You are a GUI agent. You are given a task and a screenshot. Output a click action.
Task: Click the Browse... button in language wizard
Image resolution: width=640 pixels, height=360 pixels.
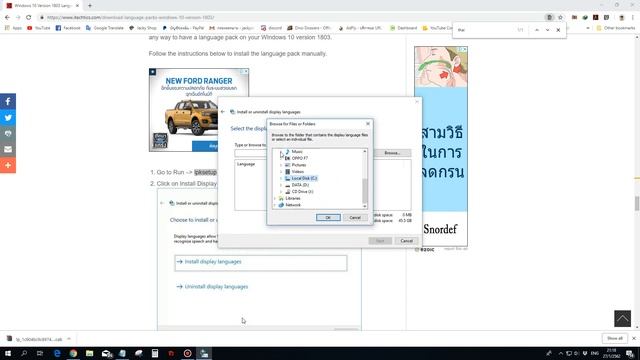pos(392,153)
